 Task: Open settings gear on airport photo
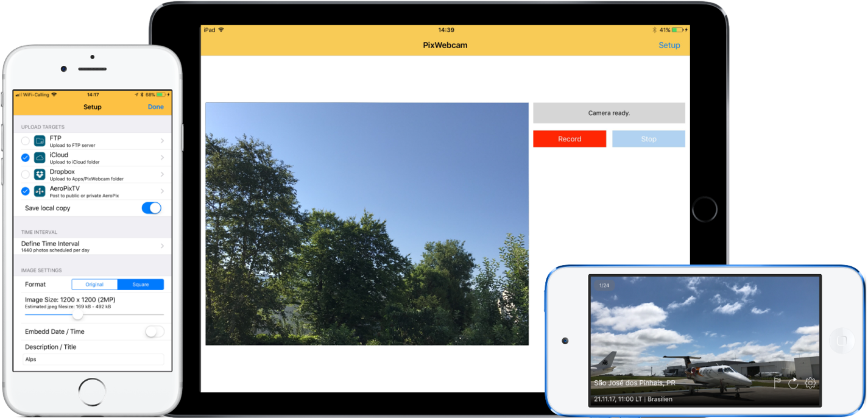pyautogui.click(x=810, y=383)
